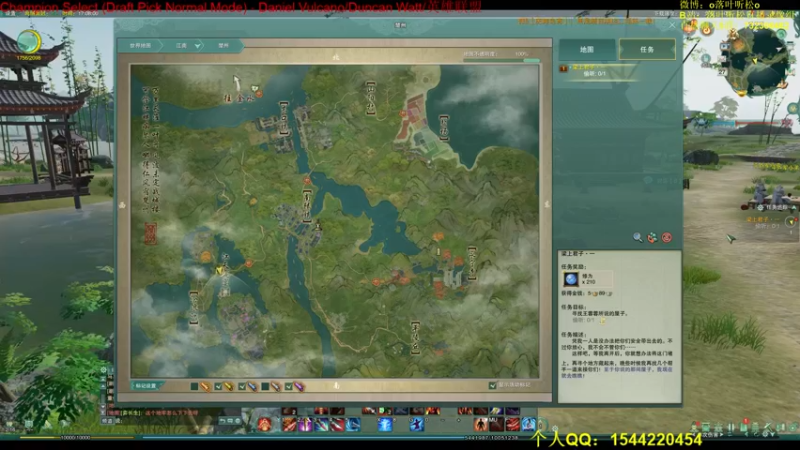800x450 pixels.
Task: Open the 世界地图 world map breadcrumb
Action: pyautogui.click(x=140, y=45)
